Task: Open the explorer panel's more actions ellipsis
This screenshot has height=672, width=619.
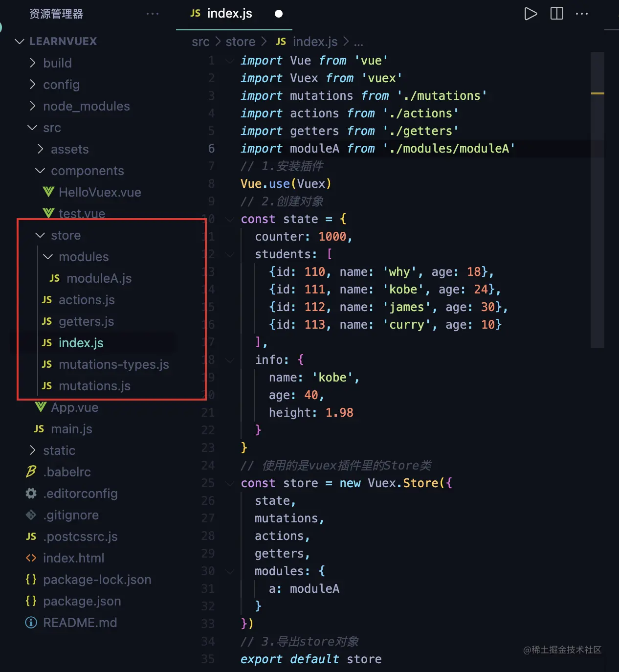Action: click(x=153, y=14)
